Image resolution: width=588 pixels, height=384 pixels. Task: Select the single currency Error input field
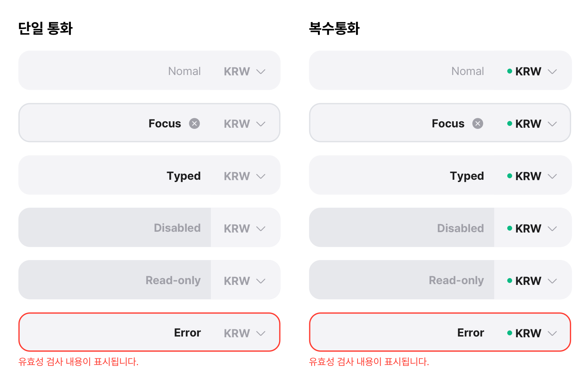click(115, 332)
